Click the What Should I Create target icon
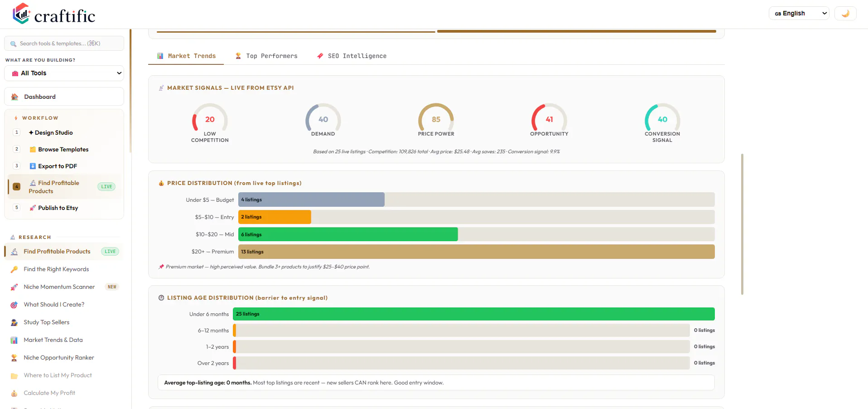This screenshot has width=868, height=409. point(14,305)
